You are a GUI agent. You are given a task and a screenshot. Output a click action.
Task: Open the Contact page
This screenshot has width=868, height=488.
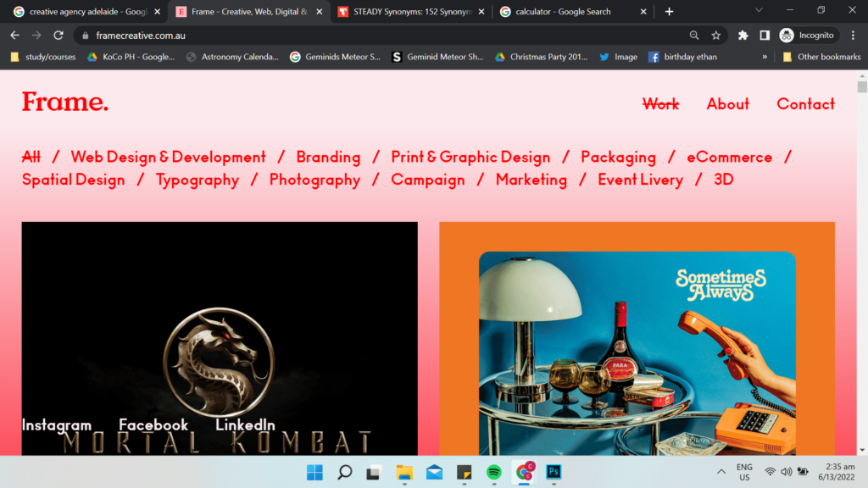pos(805,104)
